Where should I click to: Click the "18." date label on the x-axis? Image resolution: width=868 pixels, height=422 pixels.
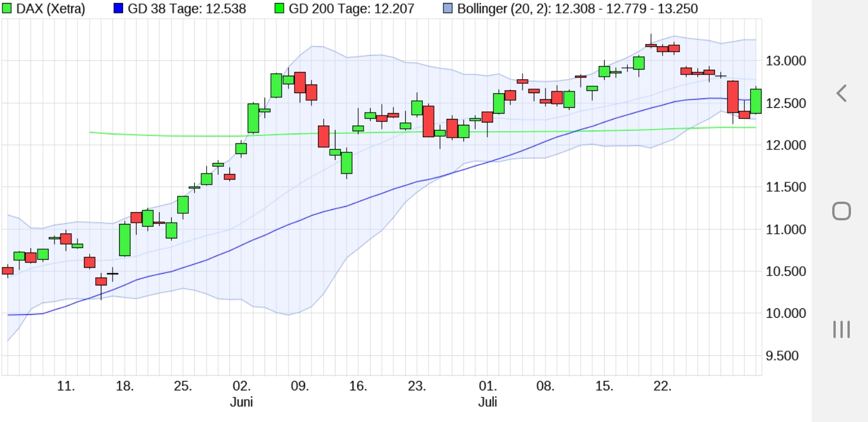pos(125,386)
